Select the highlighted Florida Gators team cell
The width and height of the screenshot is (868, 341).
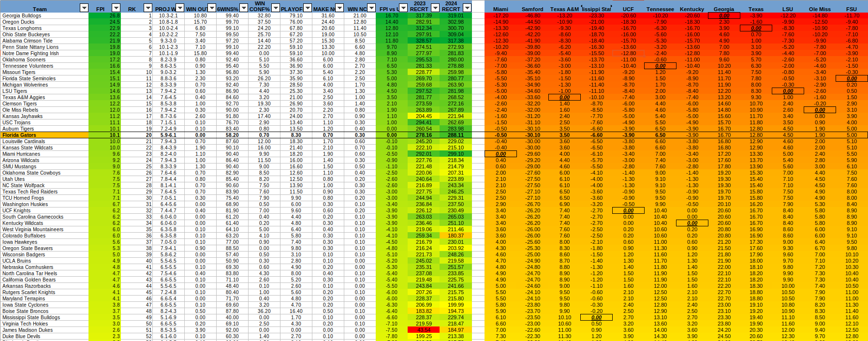point(44,135)
